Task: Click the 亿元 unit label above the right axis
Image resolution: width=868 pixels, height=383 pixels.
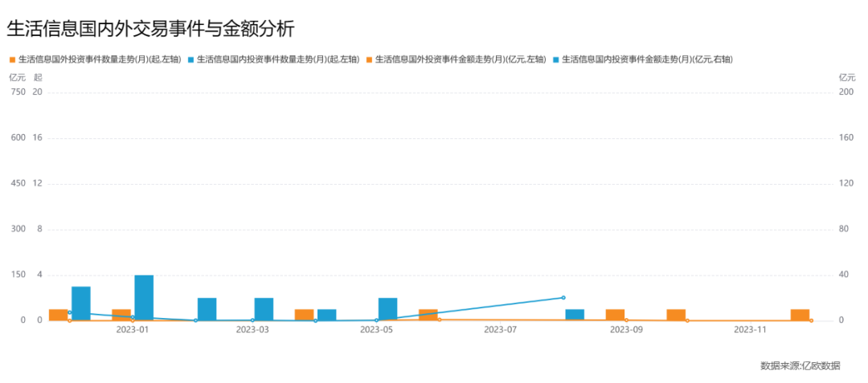Action: 846,77
